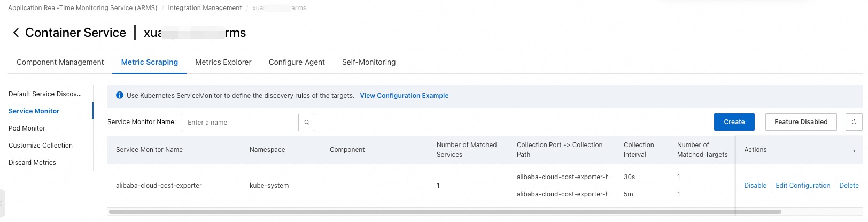Click the horizontal table scrollbar

(x=445, y=212)
